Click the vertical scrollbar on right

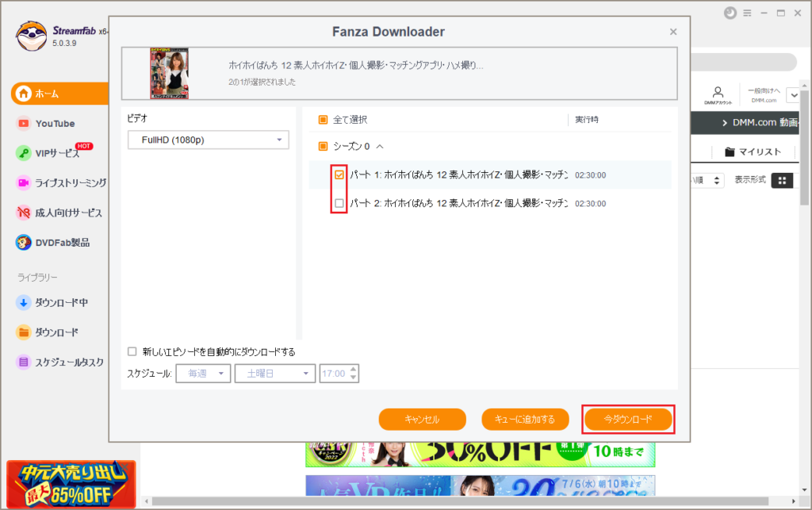804,148
